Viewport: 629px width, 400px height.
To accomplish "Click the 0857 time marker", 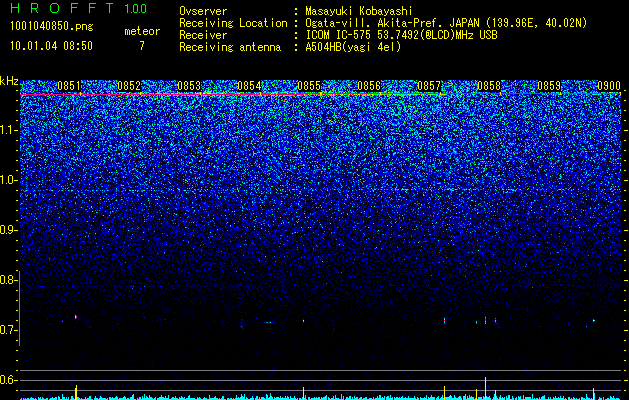I will point(429,86).
